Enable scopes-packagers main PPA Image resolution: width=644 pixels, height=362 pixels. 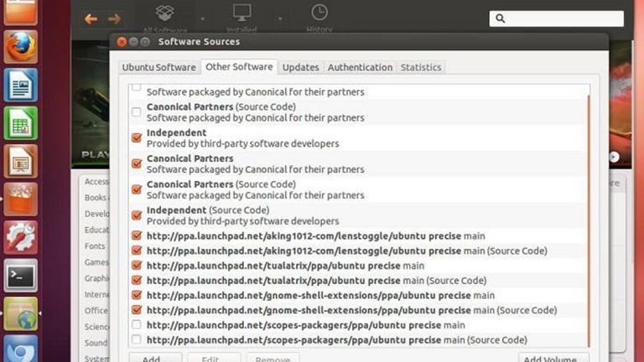tap(137, 324)
